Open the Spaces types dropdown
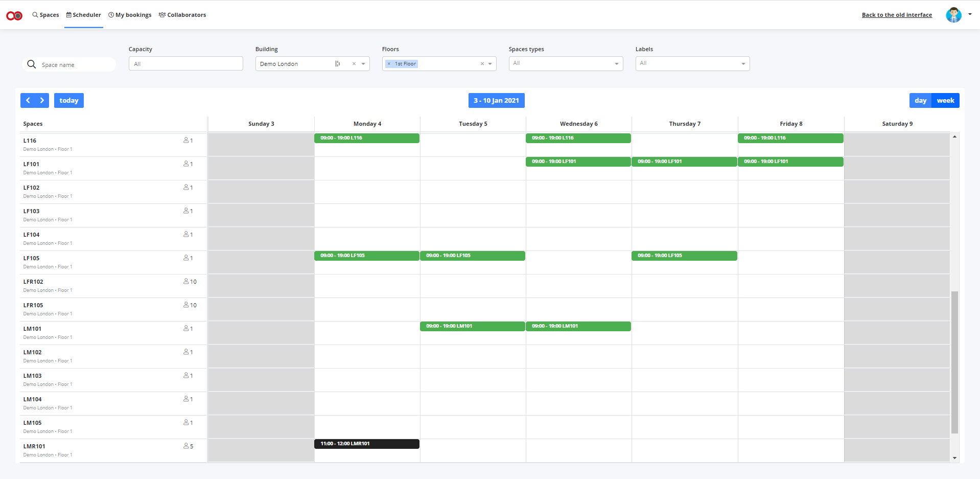Screen dimensions: 980x479 tap(566, 63)
